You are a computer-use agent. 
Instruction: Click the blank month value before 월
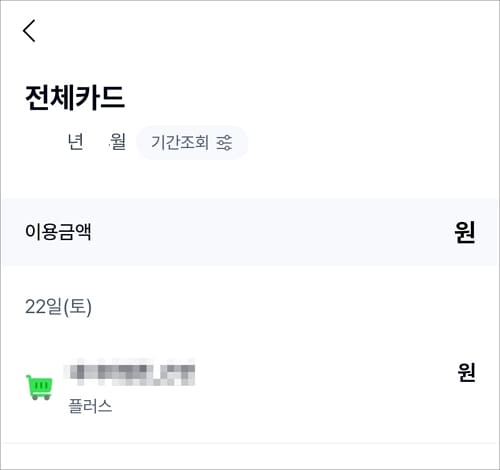97,142
